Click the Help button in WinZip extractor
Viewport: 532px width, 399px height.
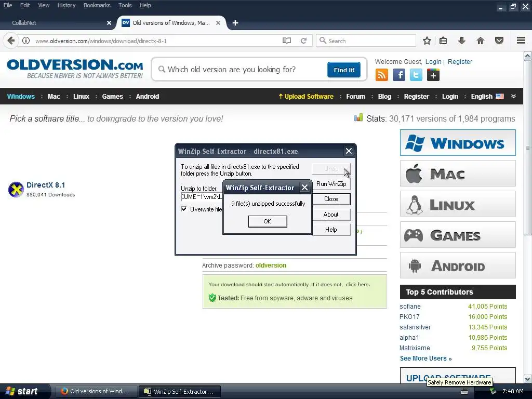[331, 230]
